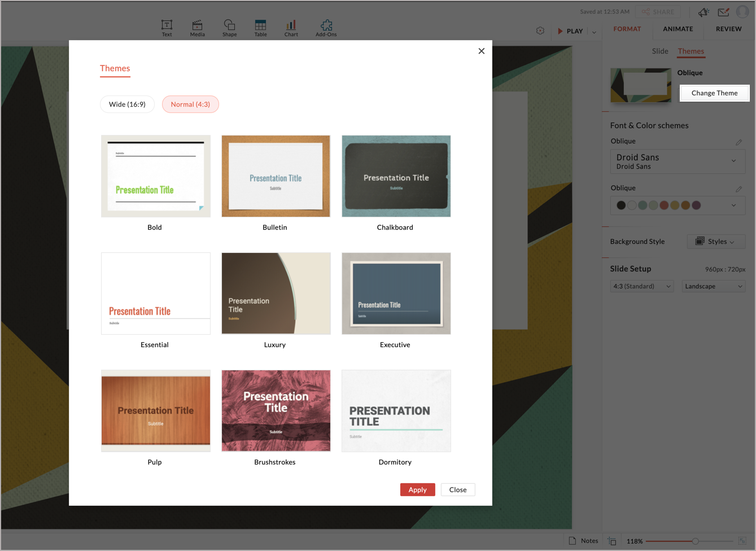Choose the Dormitory theme thumbnail
Viewport: 756px width, 551px height.
(x=396, y=411)
